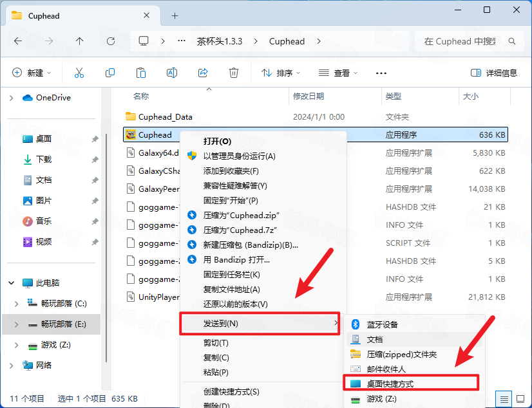
Task: Click 固定到任务栏(K) menu entry
Action: [263, 275]
